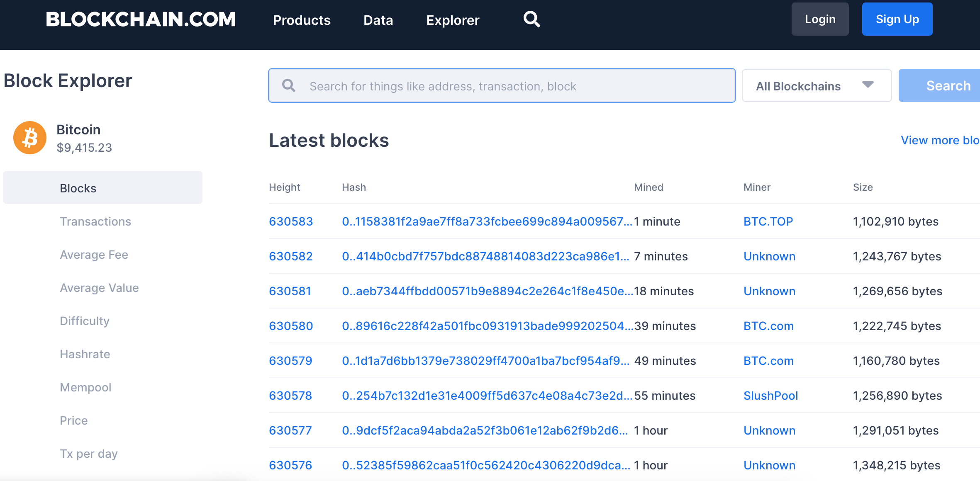The height and width of the screenshot is (481, 980).
Task: Select the Hashrate sidebar entry
Action: tap(85, 354)
